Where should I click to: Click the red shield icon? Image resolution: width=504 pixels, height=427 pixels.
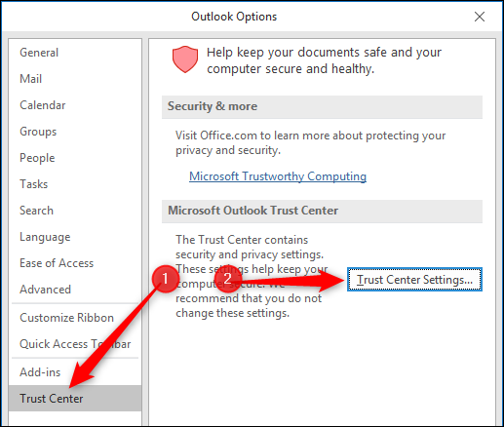tap(185, 59)
